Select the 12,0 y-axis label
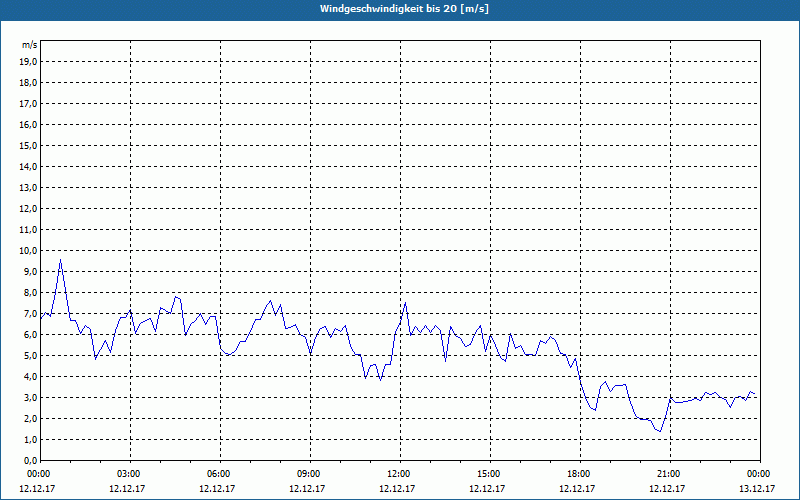Image resolution: width=800 pixels, height=500 pixels. point(28,209)
